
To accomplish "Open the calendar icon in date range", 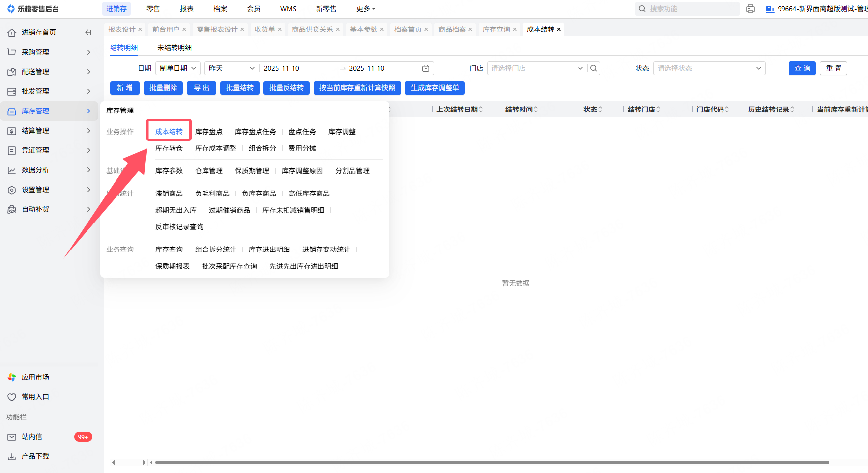I will (426, 68).
